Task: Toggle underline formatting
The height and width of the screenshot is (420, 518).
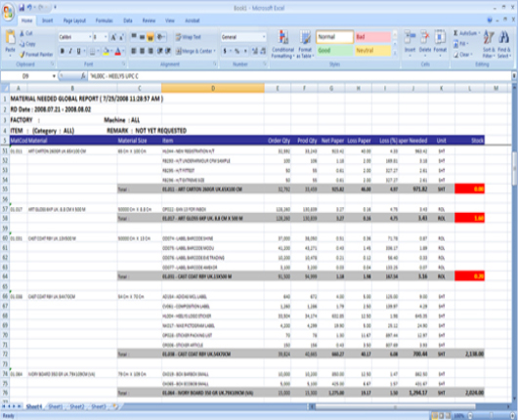Action: coord(78,51)
